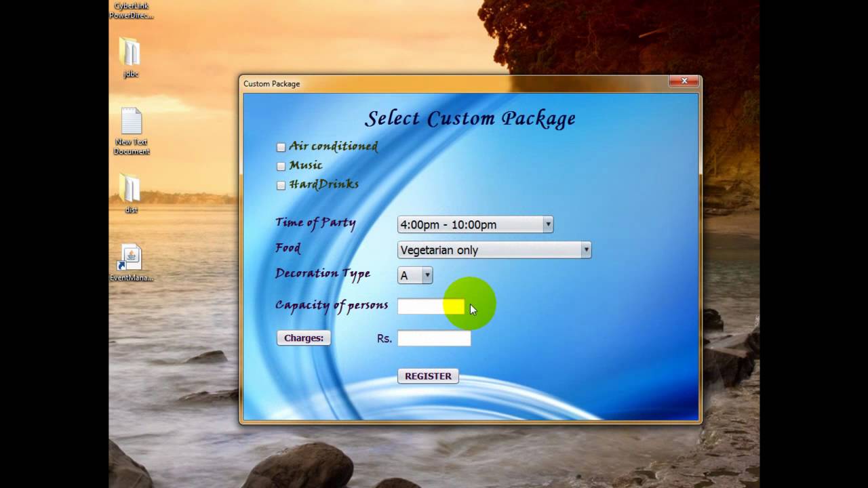Tick the Music checkbox
Screen dimensions: 868x488
[x=281, y=166]
